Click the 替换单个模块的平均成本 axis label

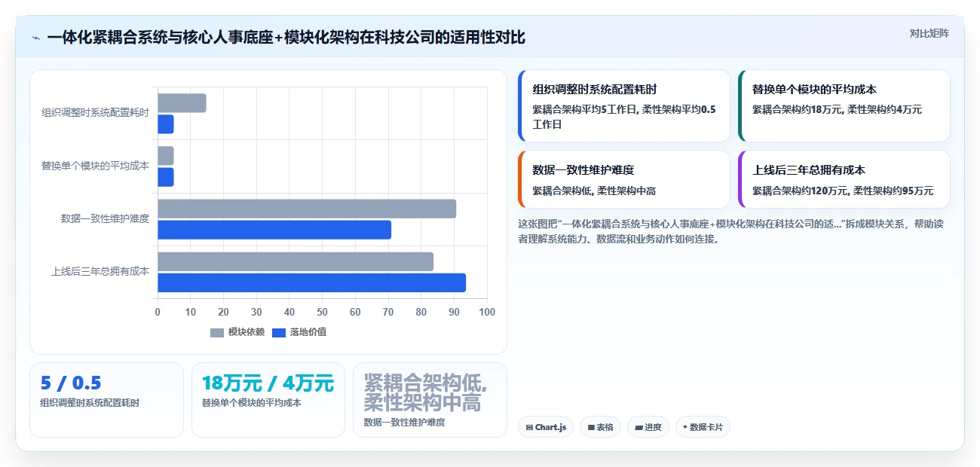point(95,166)
